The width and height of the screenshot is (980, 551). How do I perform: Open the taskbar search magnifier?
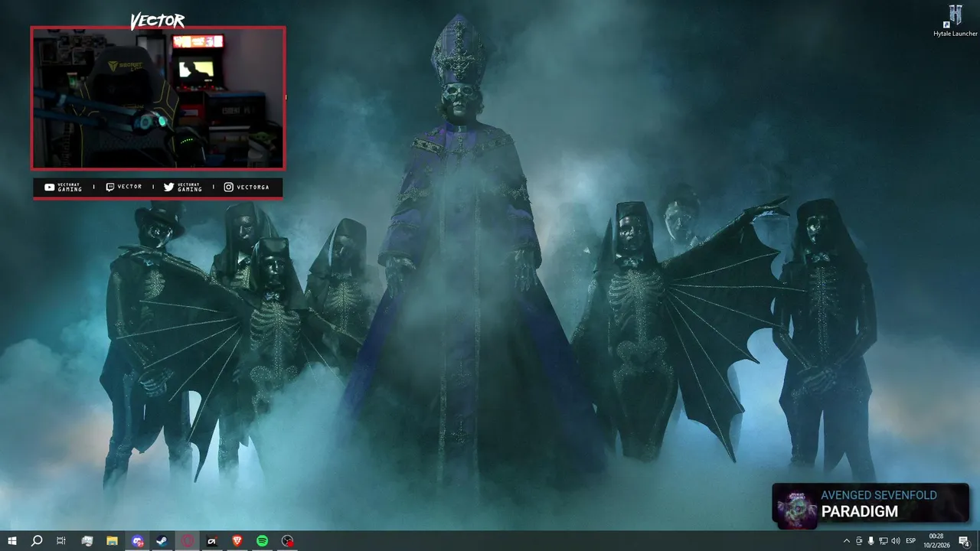(x=36, y=541)
